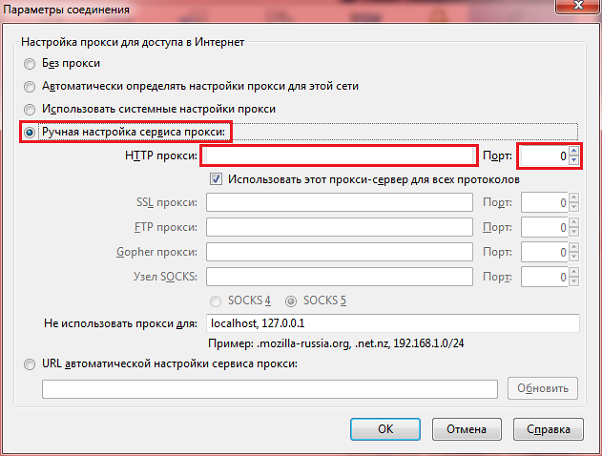Select 'Использовать системные настройки прокси' option
602x456 pixels.
[29, 109]
